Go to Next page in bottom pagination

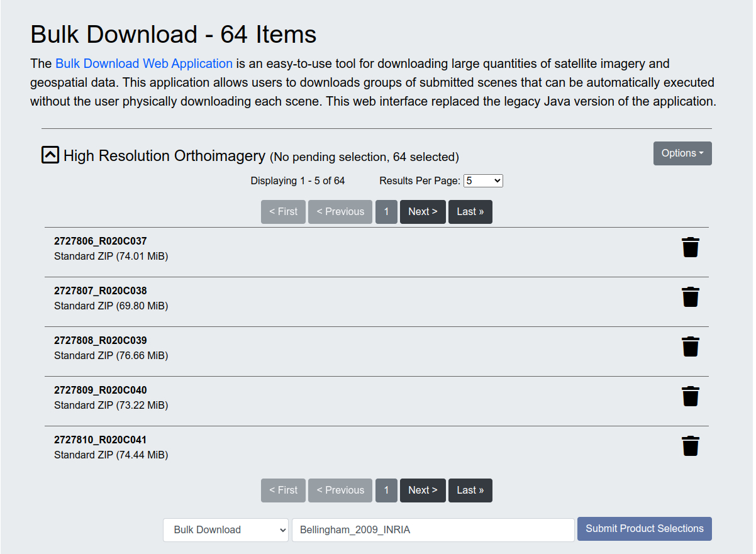pos(422,490)
